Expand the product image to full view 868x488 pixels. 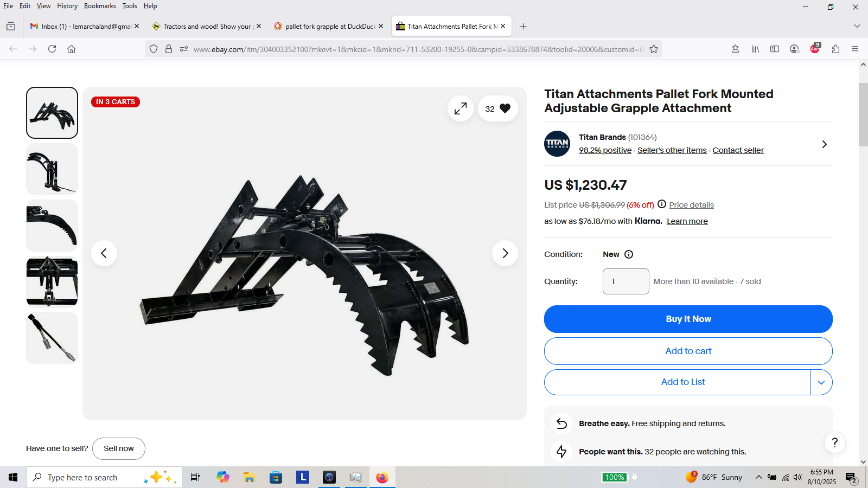(461, 108)
